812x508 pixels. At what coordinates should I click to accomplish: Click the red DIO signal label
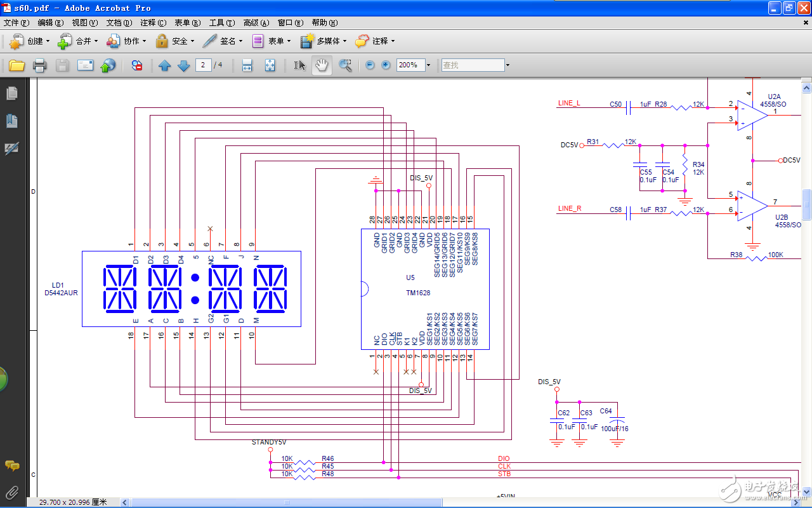(x=504, y=458)
